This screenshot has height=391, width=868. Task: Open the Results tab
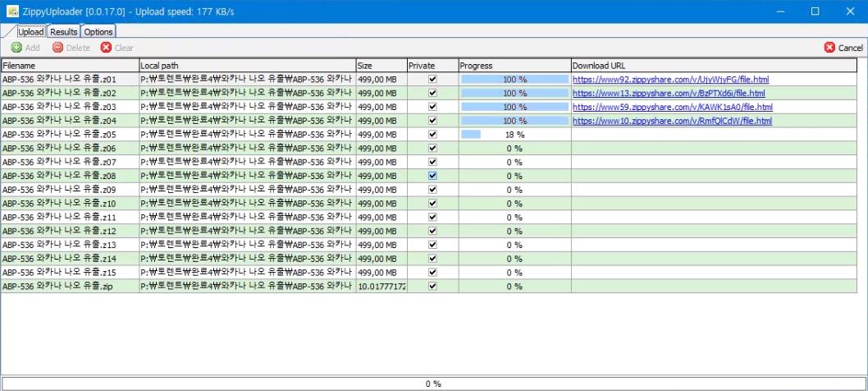click(64, 31)
